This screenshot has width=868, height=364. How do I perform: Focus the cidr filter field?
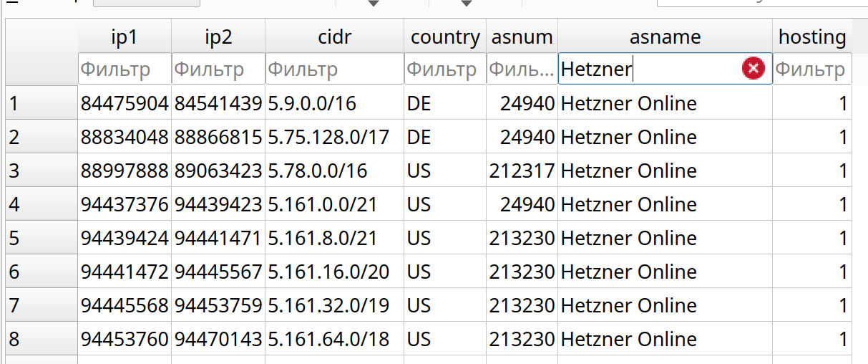[334, 69]
